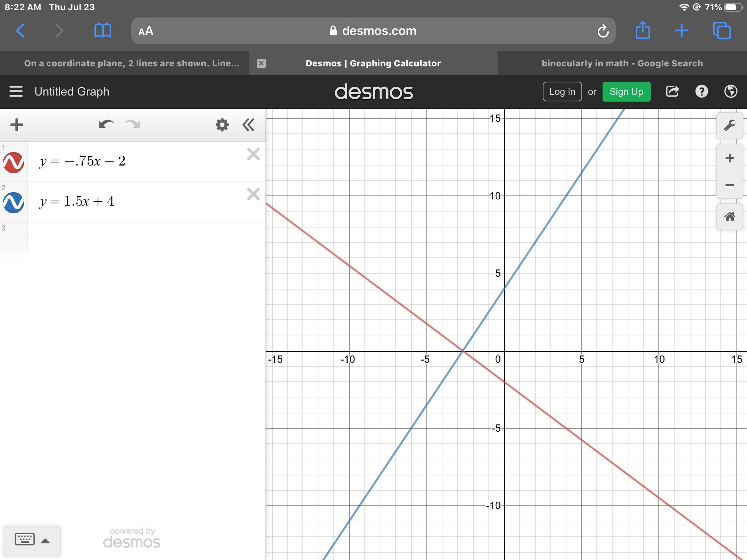Toggle visibility of red line expression

tap(13, 162)
